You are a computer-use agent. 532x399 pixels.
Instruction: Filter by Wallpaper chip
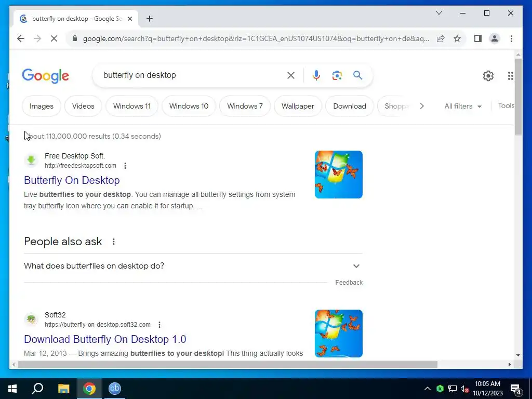[298, 106]
